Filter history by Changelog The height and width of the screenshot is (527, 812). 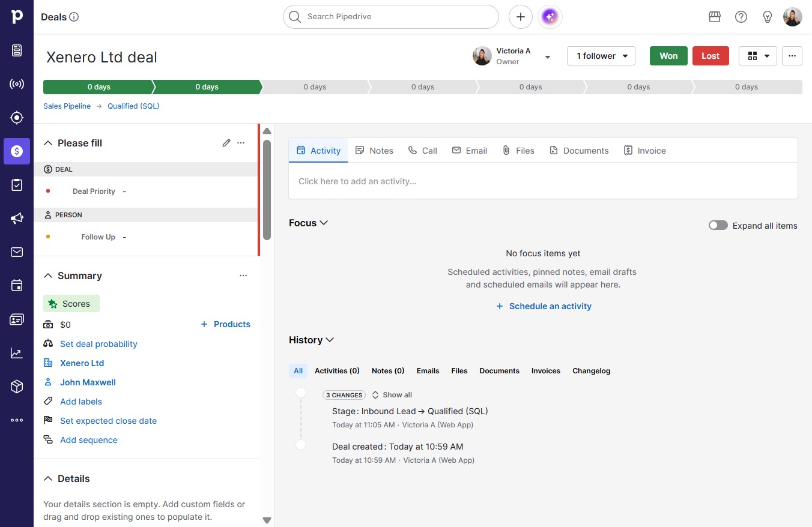(591, 371)
